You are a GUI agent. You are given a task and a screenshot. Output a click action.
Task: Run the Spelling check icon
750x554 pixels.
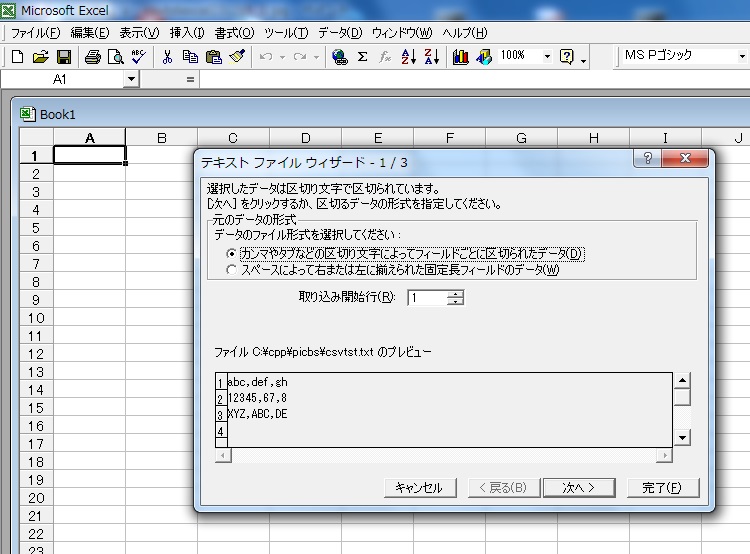coord(139,57)
